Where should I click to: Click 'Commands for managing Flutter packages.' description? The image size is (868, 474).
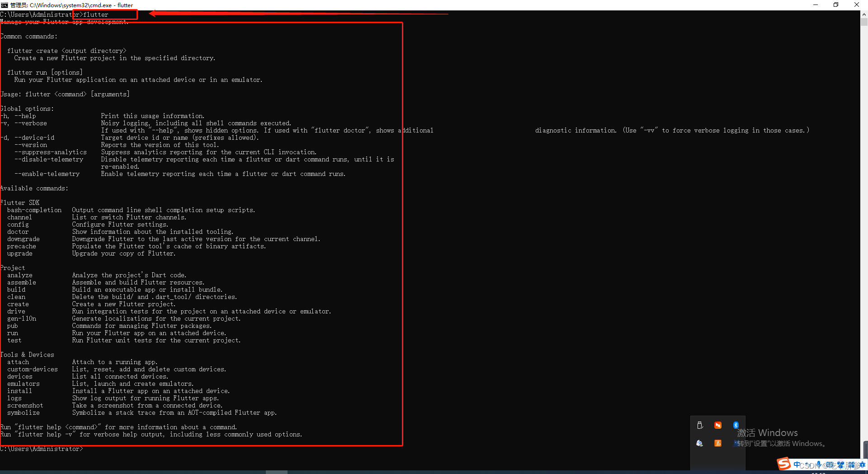coord(142,326)
